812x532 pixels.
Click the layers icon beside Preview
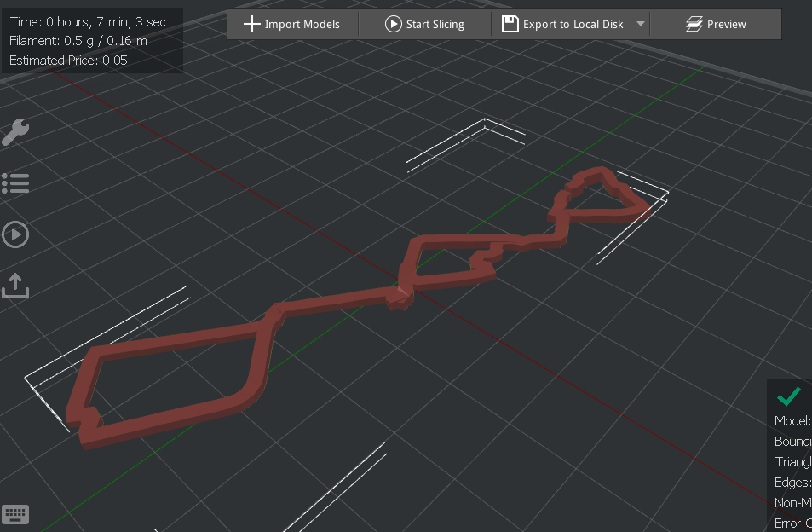click(x=694, y=24)
